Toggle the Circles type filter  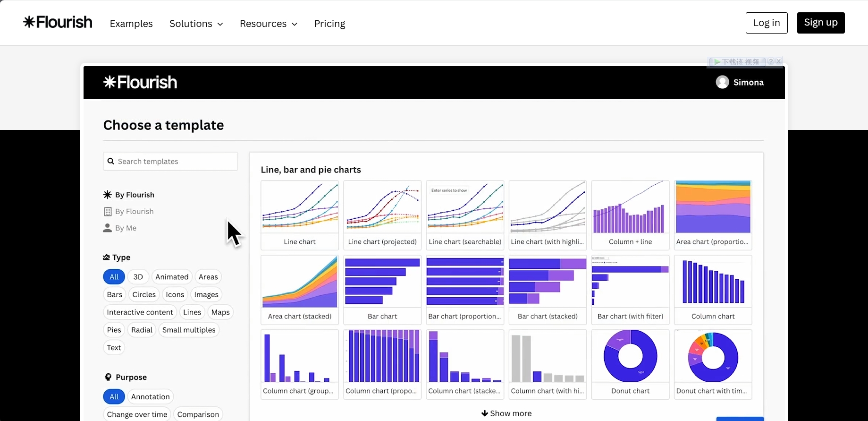(x=144, y=294)
